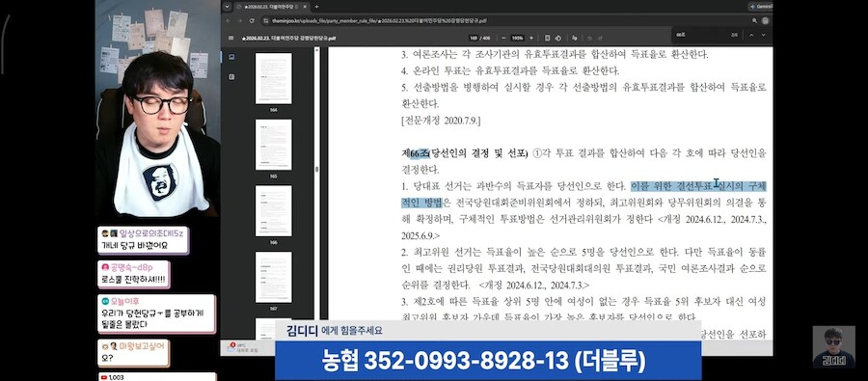
Task: Click the fit to page icon
Action: (547, 38)
